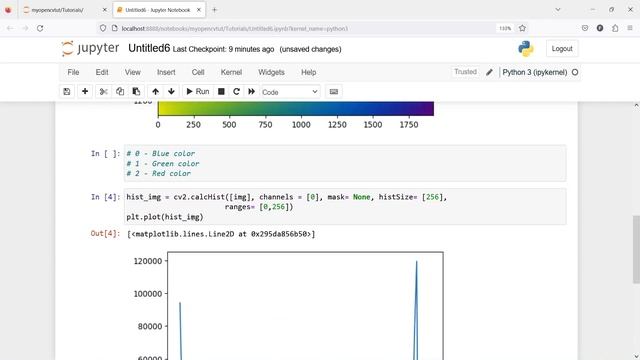
Task: Click the Last Checkpoint status text
Action: pos(223,49)
